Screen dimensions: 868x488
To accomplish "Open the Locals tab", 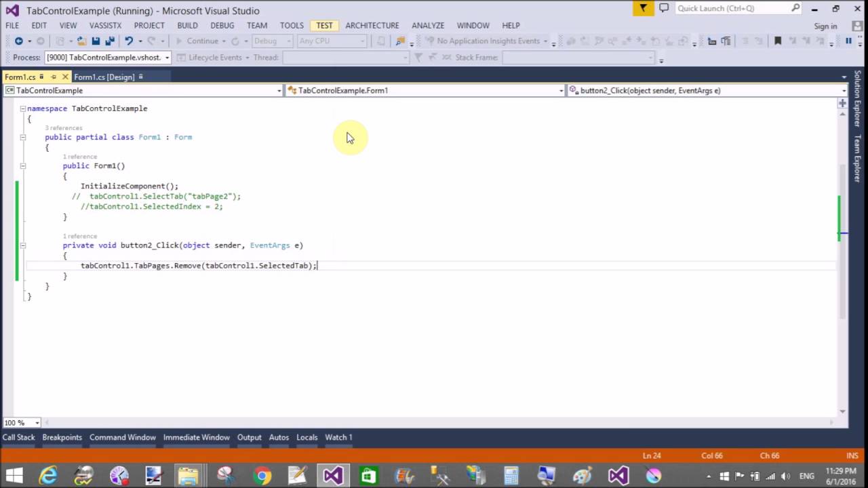I will pyautogui.click(x=307, y=437).
